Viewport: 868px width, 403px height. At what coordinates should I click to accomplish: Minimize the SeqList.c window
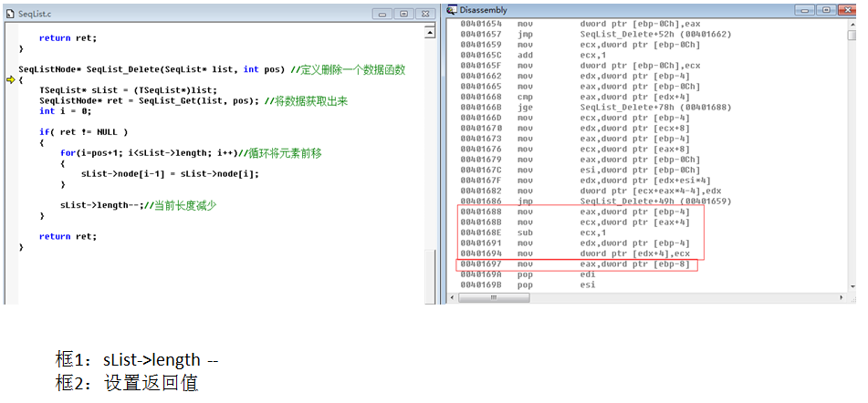(x=382, y=14)
